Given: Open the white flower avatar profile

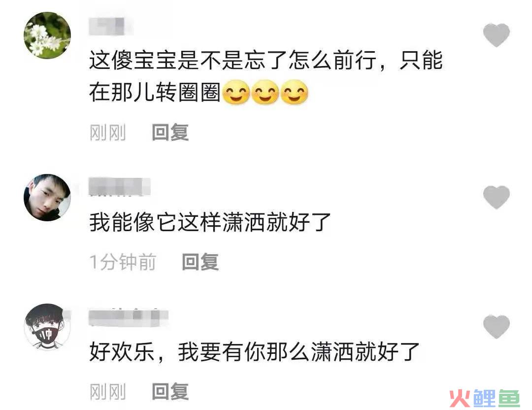Looking at the screenshot, I should pyautogui.click(x=47, y=35).
